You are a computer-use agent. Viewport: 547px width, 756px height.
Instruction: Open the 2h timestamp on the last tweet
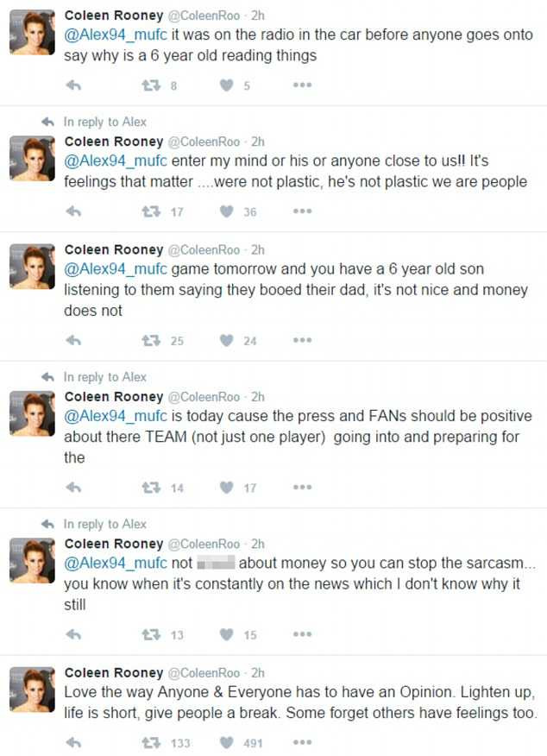point(257,672)
